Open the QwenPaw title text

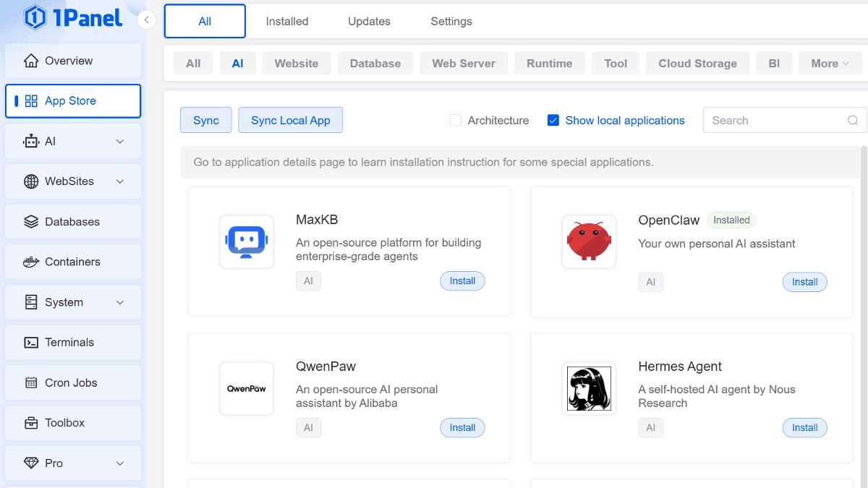[325, 367]
